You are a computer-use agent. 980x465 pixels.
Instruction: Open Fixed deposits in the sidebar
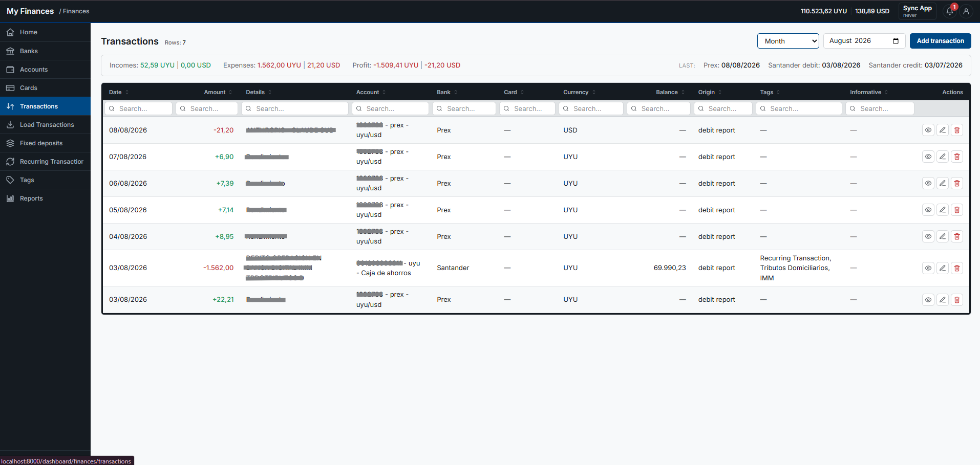click(45, 143)
